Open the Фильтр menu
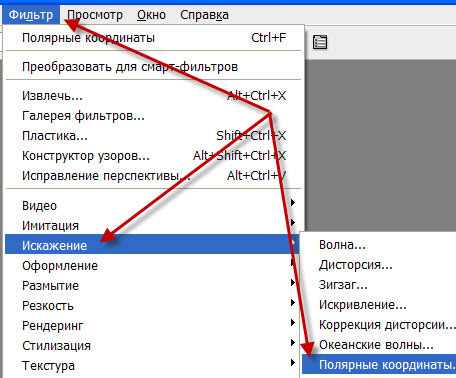Screen dimensions: 456x378 pos(31,15)
